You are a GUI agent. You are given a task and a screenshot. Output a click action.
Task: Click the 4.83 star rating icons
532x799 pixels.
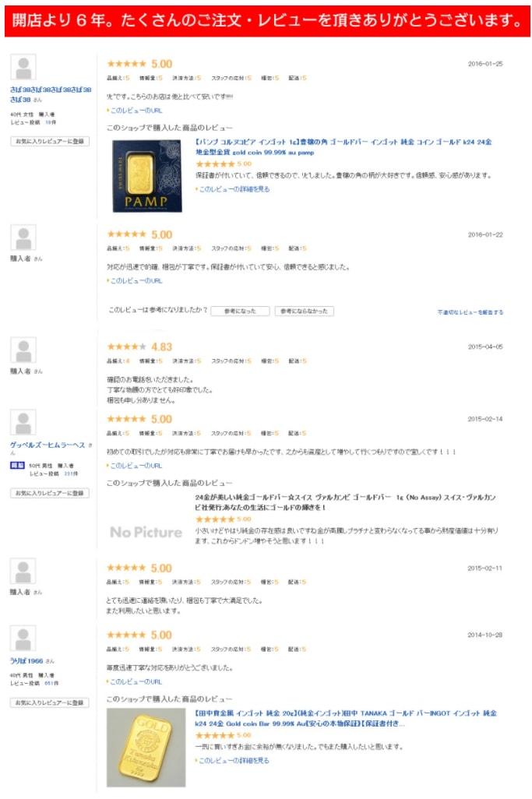coord(126,347)
